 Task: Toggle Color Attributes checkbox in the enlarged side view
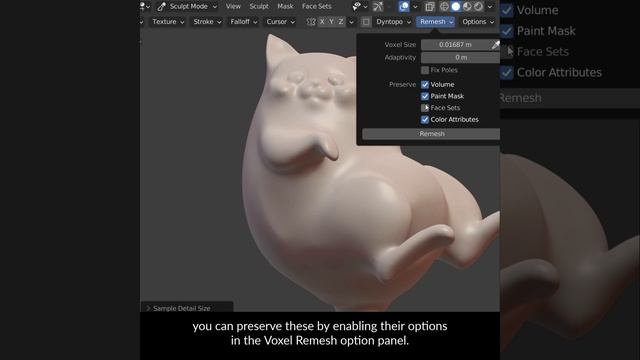[x=507, y=73]
